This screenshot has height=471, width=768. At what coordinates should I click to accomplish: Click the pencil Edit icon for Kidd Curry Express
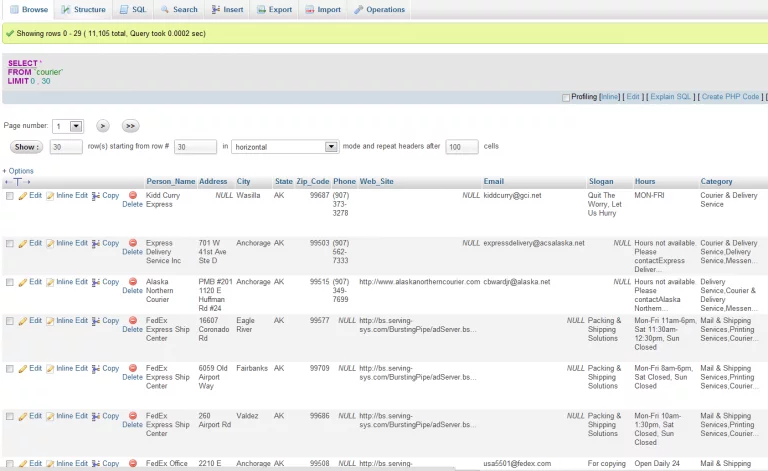pyautogui.click(x=22, y=196)
